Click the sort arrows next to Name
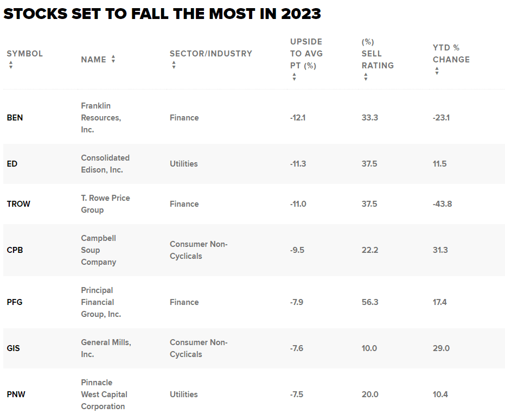Viewport: 505px width, 420px height. (113, 59)
